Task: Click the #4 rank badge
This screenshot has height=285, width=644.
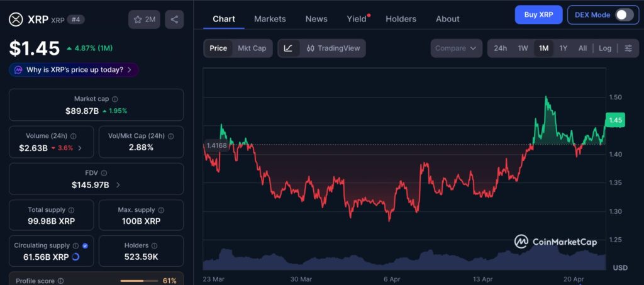Action: coord(75,20)
